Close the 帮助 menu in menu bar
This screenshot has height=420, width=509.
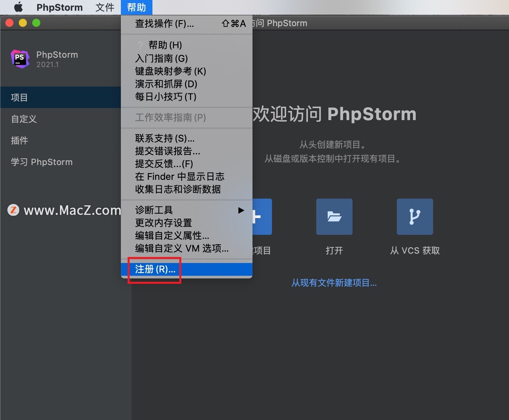click(x=136, y=7)
